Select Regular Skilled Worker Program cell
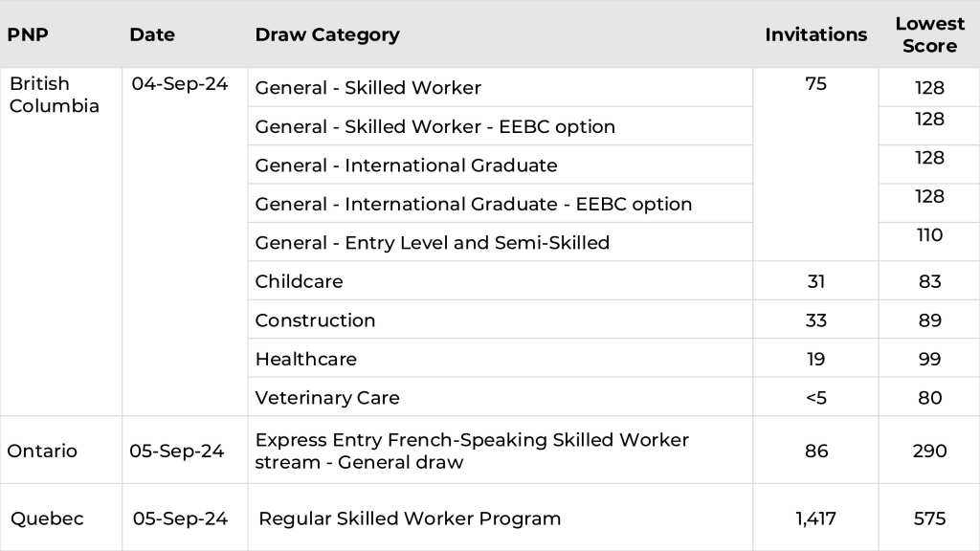 point(410,518)
